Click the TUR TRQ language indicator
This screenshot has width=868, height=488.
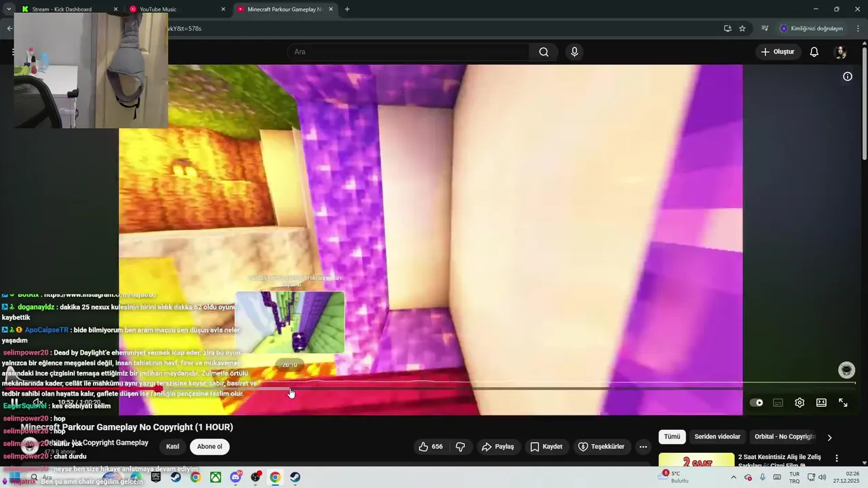pyautogui.click(x=794, y=477)
